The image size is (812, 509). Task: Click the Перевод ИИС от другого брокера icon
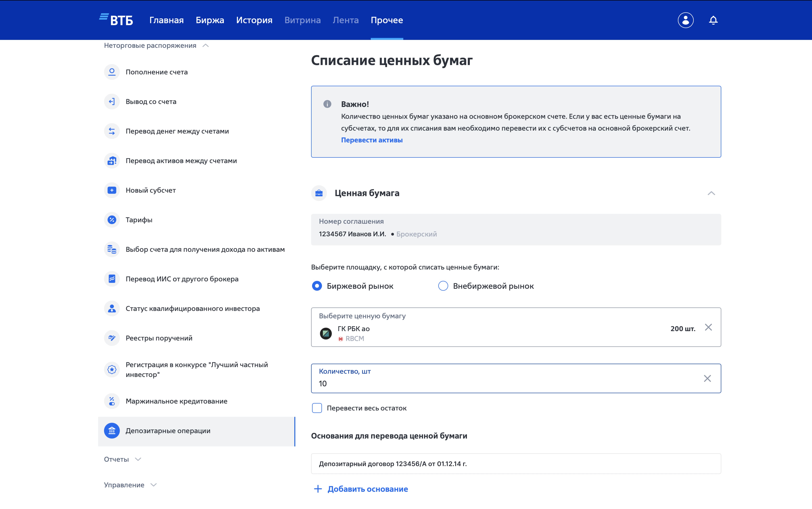click(112, 279)
